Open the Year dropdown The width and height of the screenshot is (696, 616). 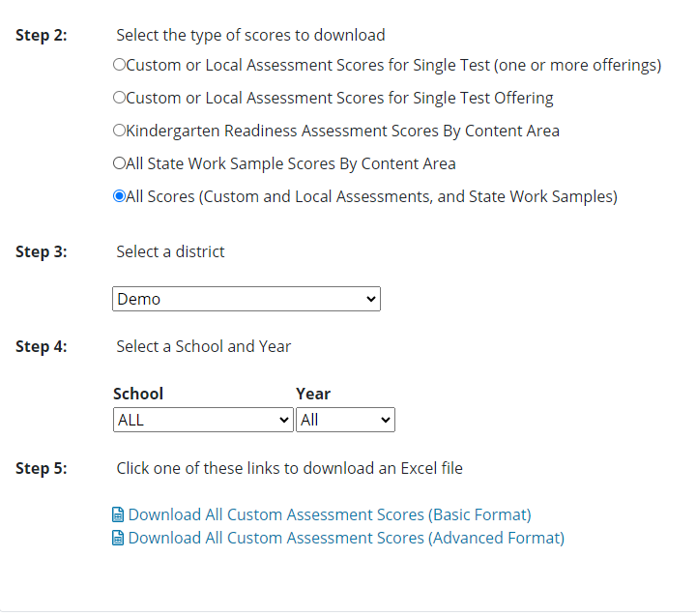(345, 420)
